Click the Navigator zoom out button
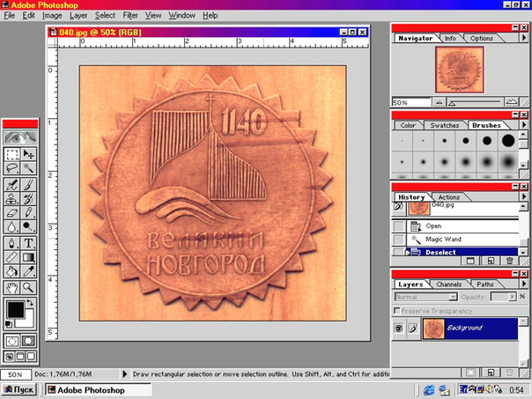The height and width of the screenshot is (399, 532). pyautogui.click(x=439, y=102)
